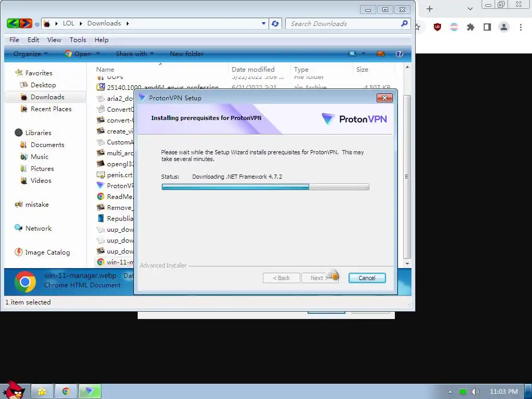The width and height of the screenshot is (532, 399).
Task: Click the scroll up arrow of file list
Action: 407,67
